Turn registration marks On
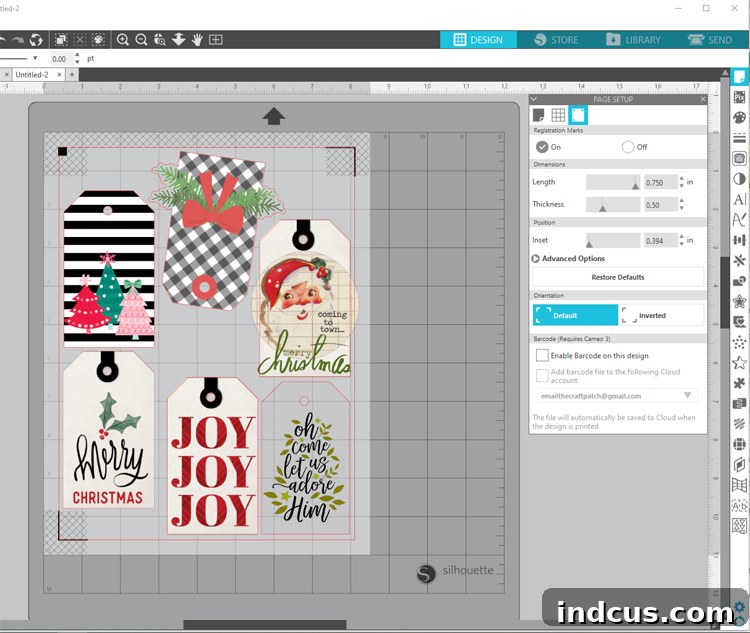750x633 pixels. click(542, 147)
